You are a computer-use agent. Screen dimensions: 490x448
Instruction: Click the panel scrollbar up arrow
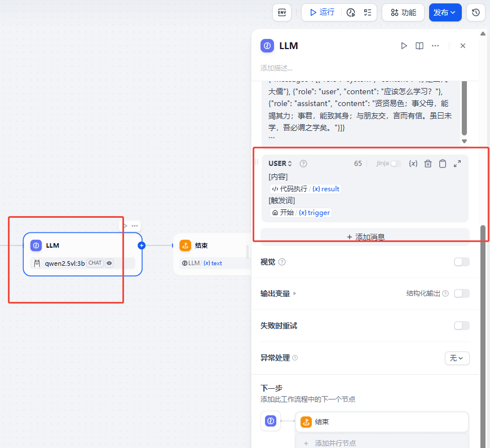pos(483,33)
